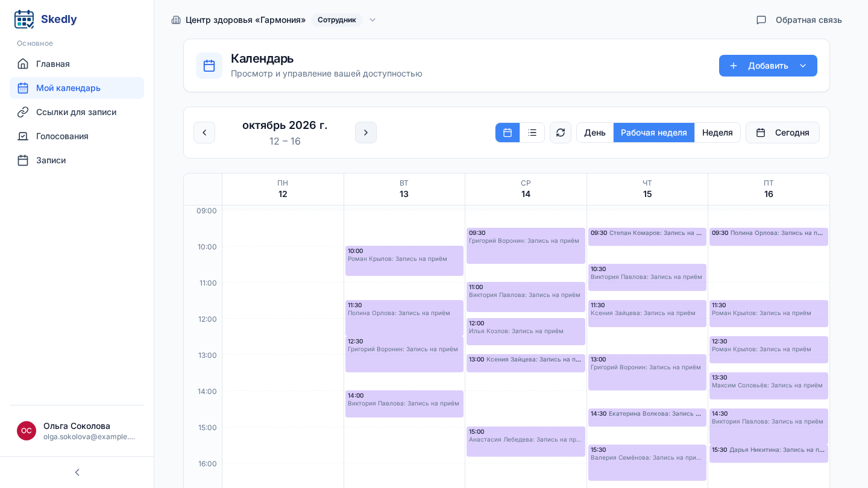The width and height of the screenshot is (868, 488).
Task: Click the calendar icon beside Календарь heading
Action: (209, 66)
